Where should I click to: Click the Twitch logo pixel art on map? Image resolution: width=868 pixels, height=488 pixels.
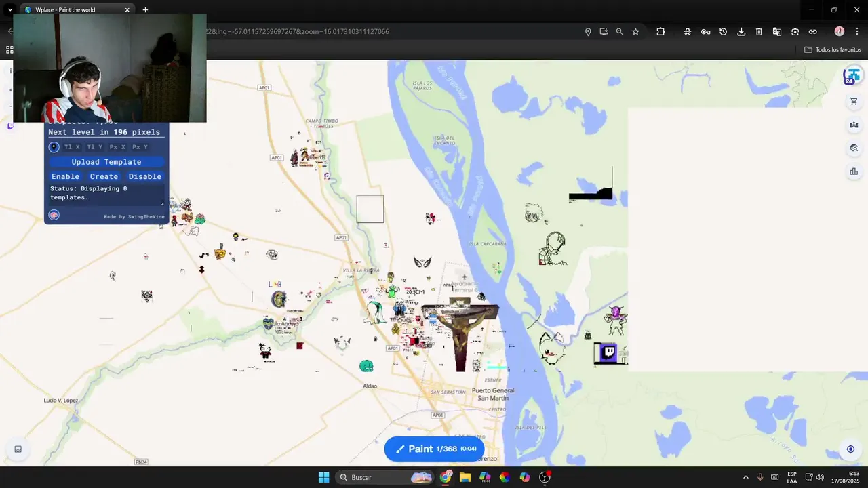608,352
